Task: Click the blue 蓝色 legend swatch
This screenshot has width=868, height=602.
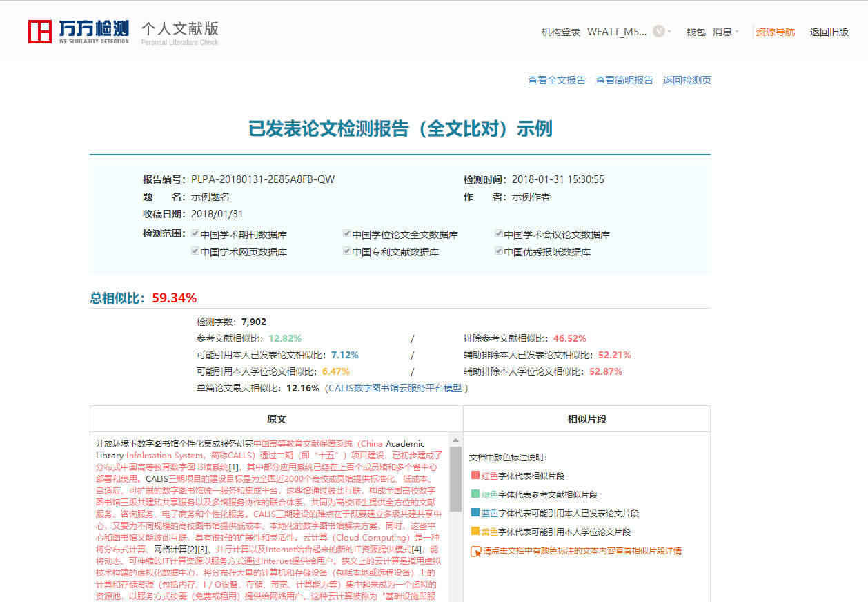Action: pos(475,513)
